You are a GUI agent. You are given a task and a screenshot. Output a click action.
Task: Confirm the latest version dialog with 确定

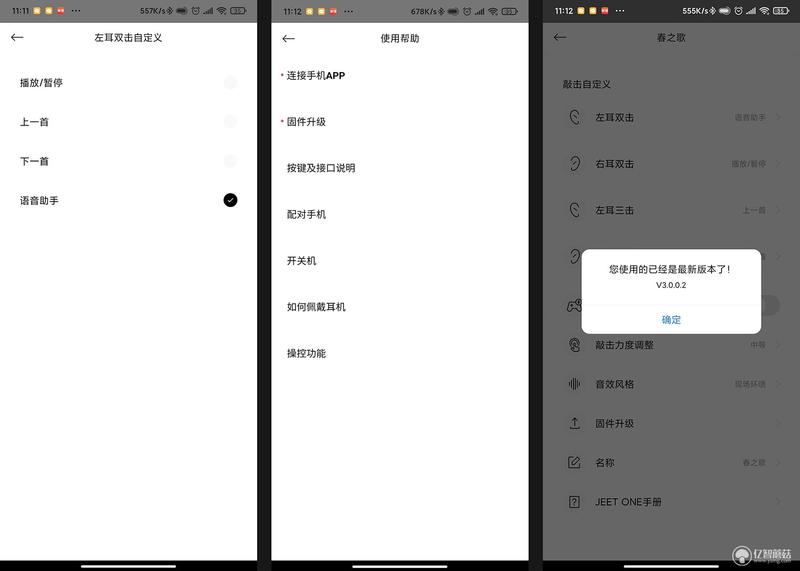(x=671, y=320)
